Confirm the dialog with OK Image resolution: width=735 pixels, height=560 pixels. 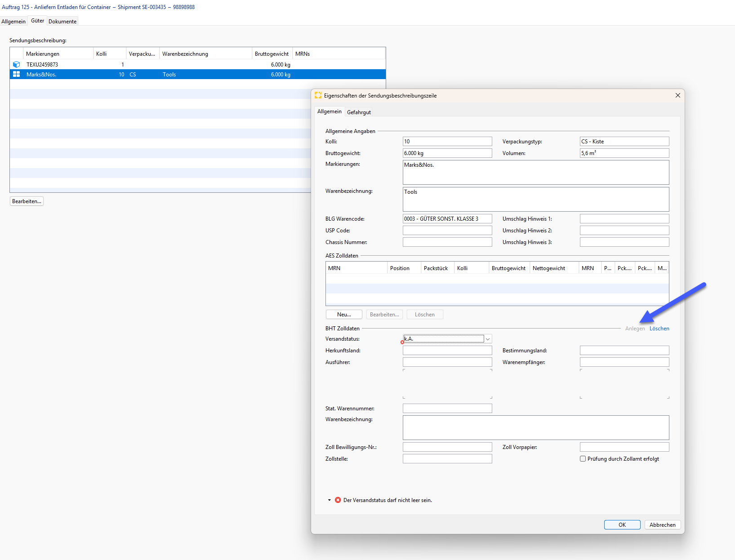(622, 525)
